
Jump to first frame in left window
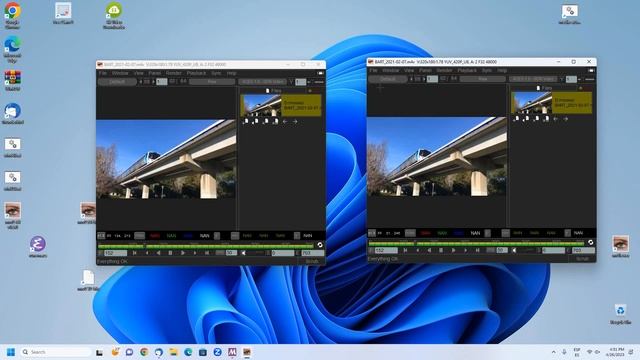135,253
